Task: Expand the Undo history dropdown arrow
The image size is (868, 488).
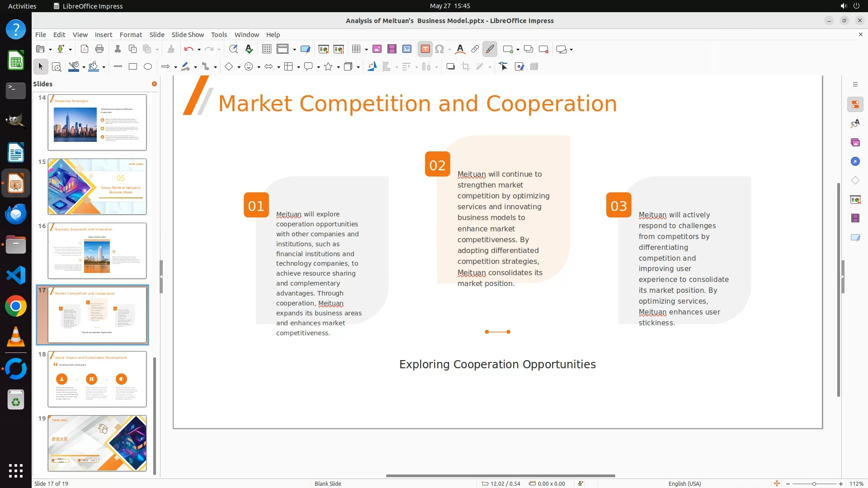Action: (199, 50)
